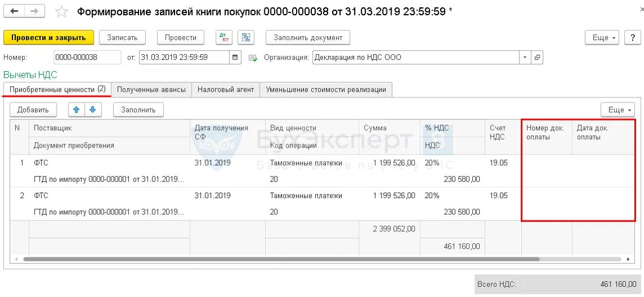Click Код операции column header
This screenshot has width=644, height=297.
(312, 145)
